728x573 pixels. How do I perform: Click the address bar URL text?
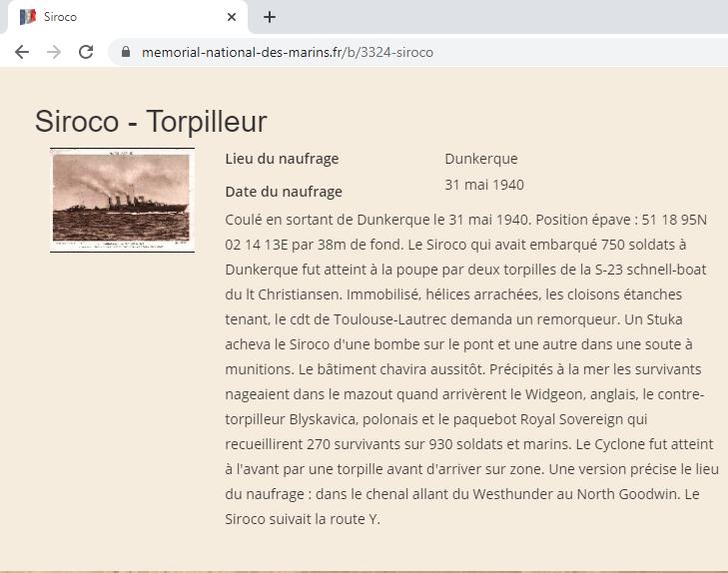(x=288, y=53)
